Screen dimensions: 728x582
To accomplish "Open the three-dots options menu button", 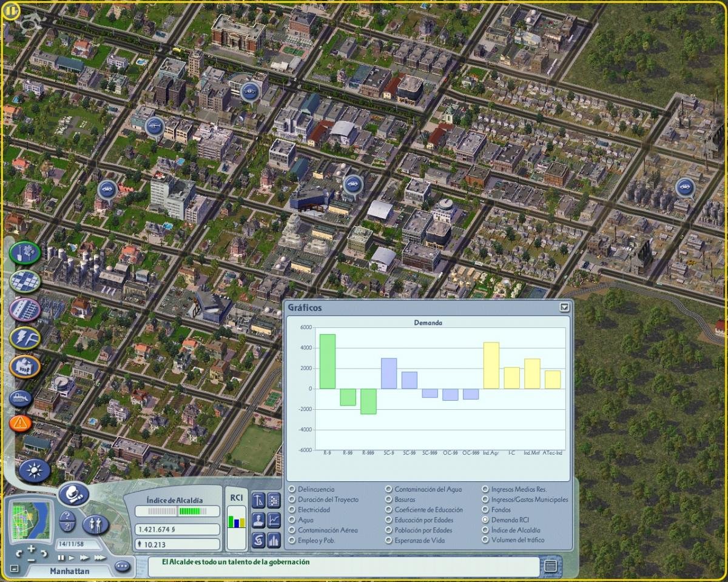I will (123, 566).
